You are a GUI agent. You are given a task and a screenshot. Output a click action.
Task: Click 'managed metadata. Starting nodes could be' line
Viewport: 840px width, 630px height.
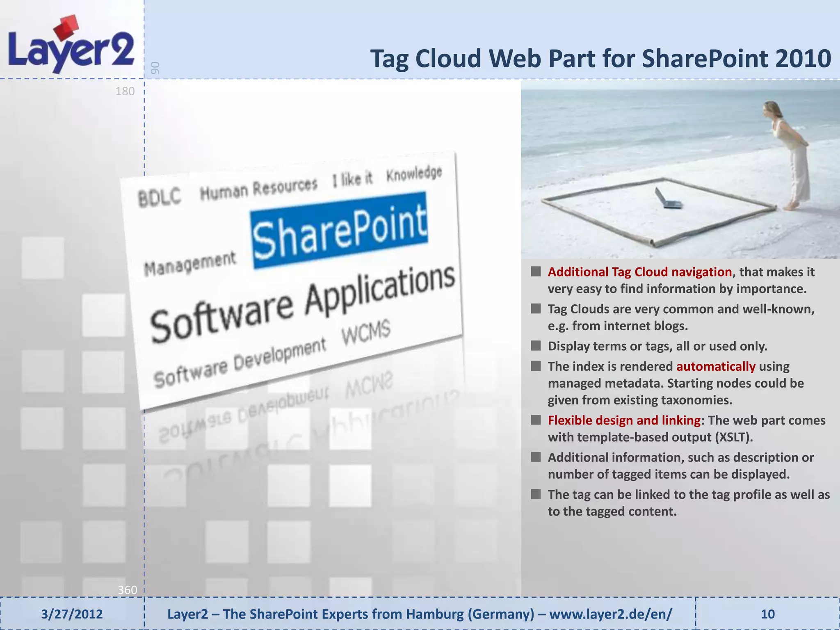(676, 383)
